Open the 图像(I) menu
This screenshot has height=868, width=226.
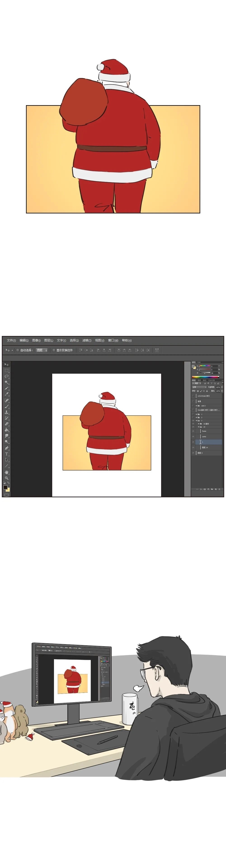pyautogui.click(x=36, y=340)
